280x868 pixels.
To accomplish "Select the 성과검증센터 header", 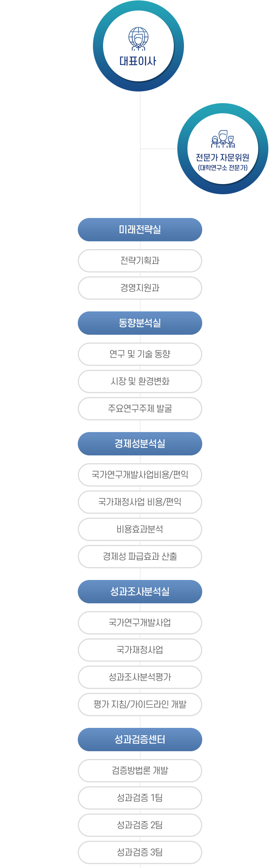I will point(140,740).
